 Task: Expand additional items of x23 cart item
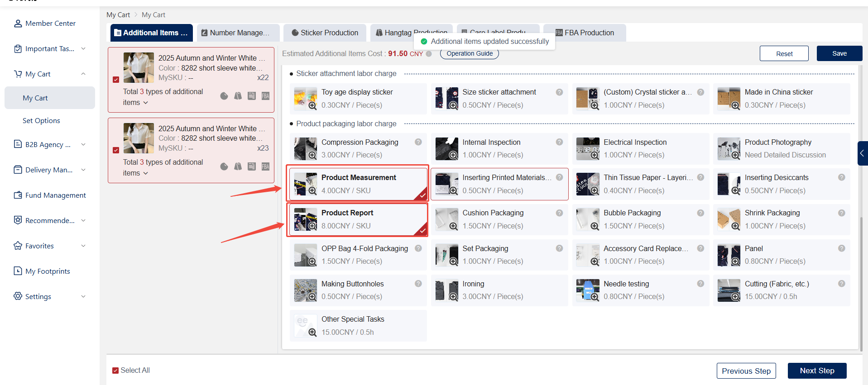[x=145, y=173]
